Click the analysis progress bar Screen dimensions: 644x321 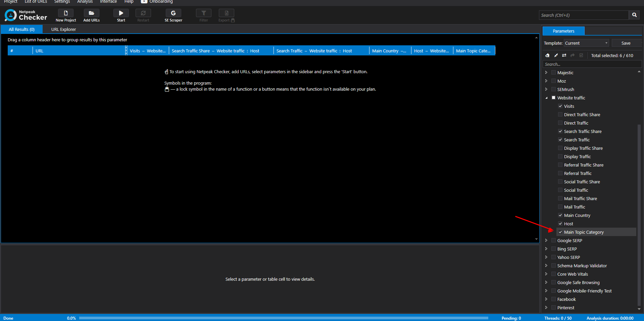[x=284, y=318]
